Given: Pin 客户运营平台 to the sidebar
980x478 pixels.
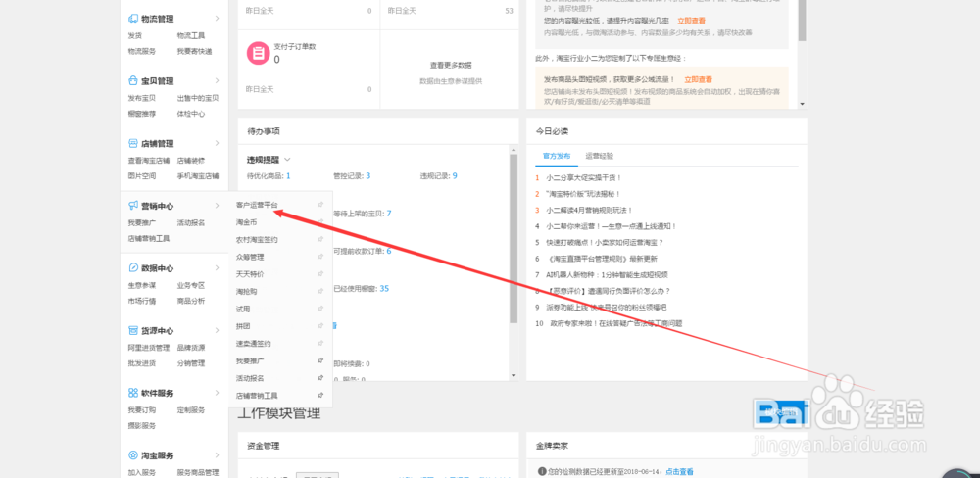Looking at the screenshot, I should point(320,205).
